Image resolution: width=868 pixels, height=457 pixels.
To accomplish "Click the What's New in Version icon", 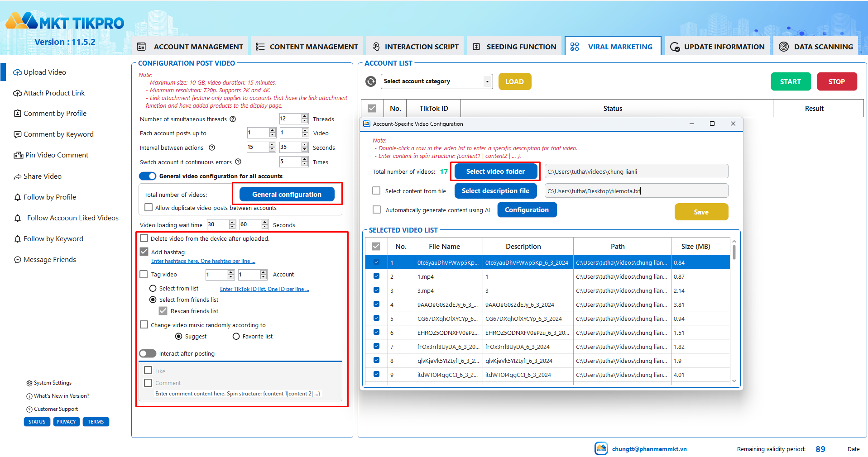I will (x=29, y=396).
